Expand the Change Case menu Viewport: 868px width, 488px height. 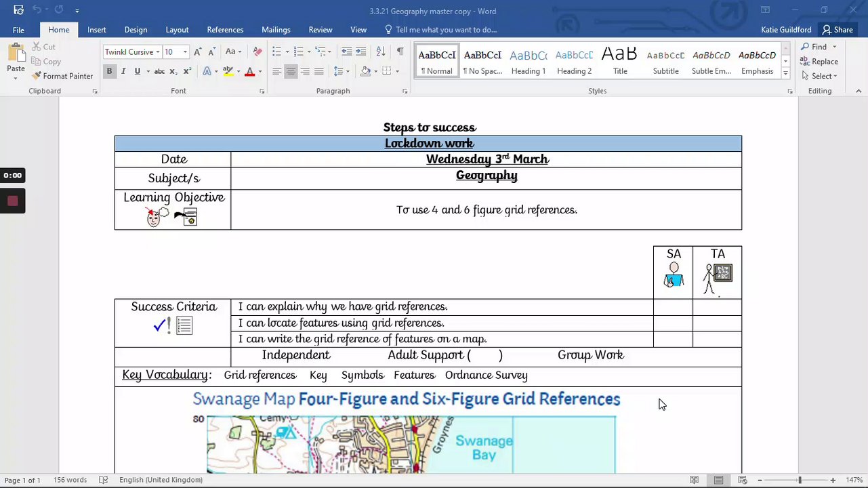pyautogui.click(x=233, y=52)
